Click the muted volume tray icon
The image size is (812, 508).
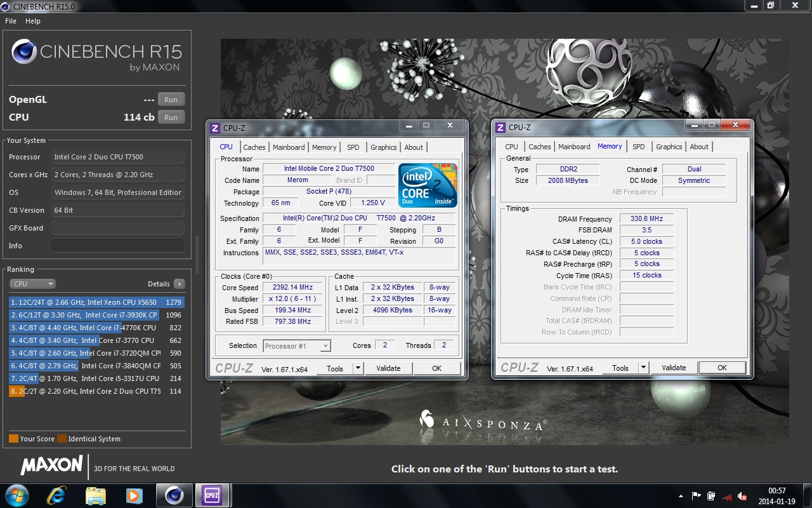point(742,496)
